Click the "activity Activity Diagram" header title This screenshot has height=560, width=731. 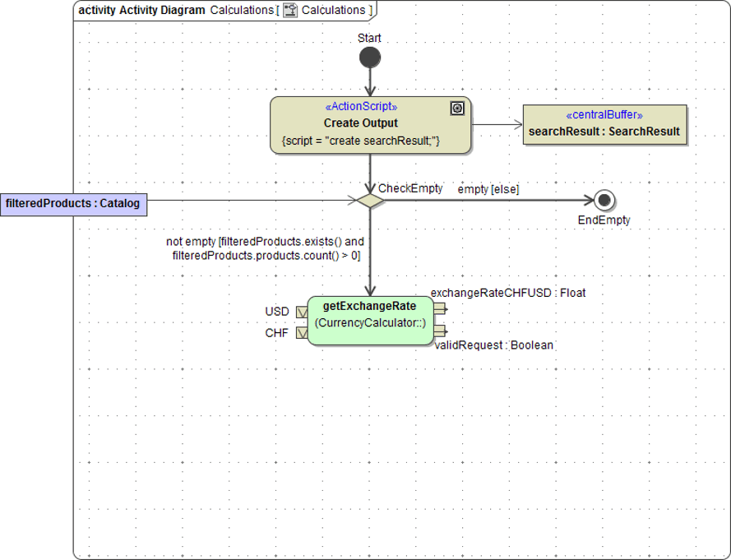[x=141, y=10]
